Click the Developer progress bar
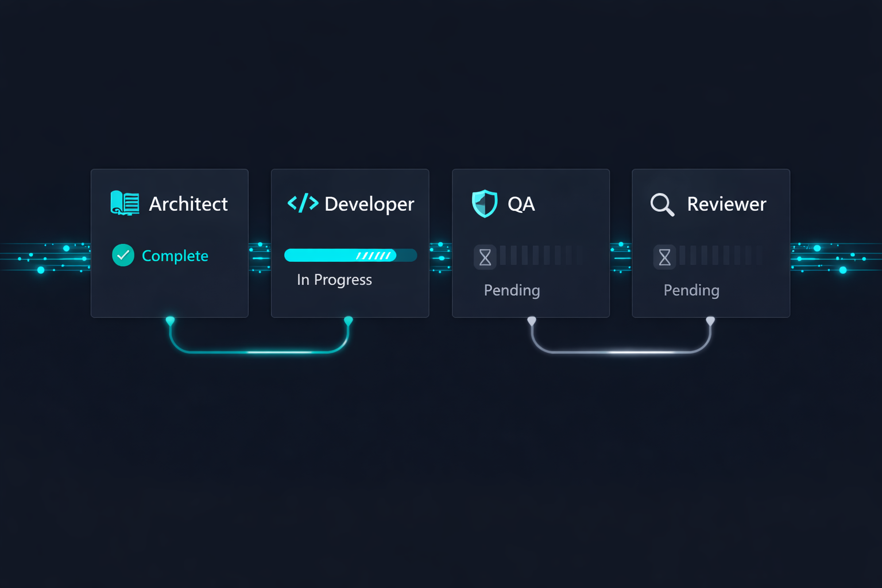 coord(350,255)
